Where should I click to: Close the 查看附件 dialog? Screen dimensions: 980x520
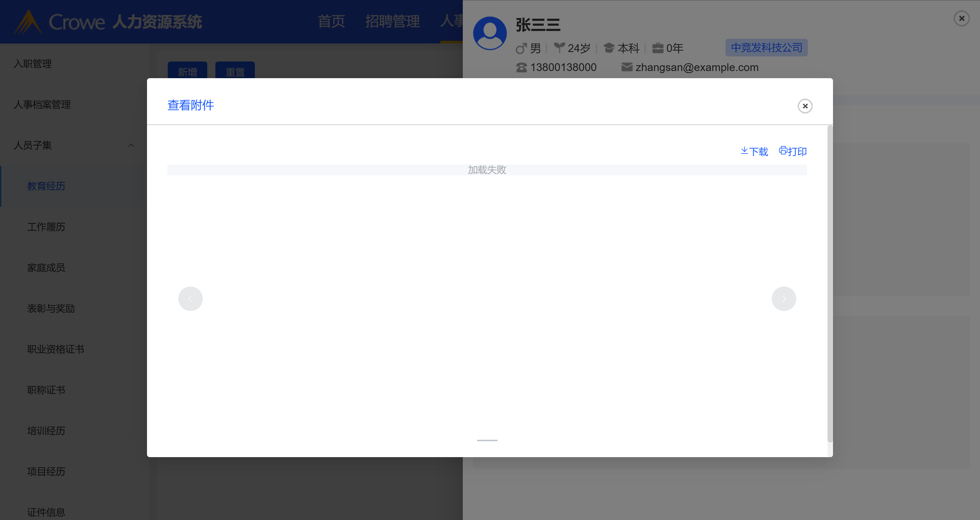805,106
